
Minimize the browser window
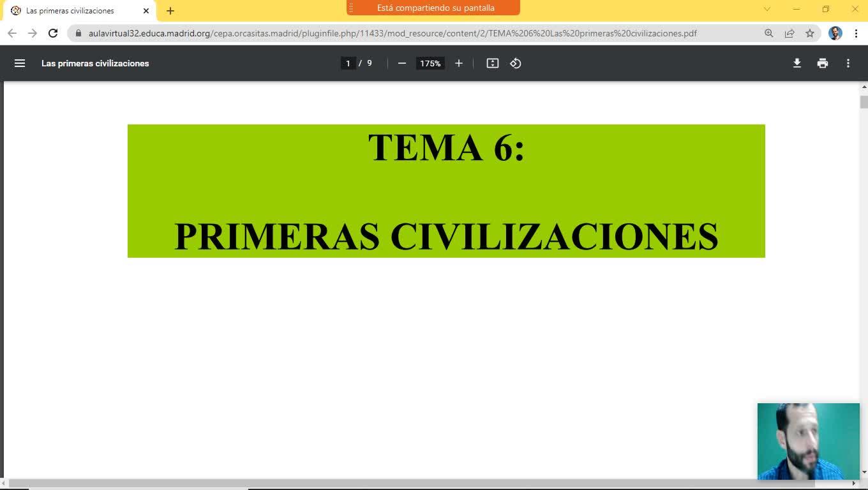797,9
